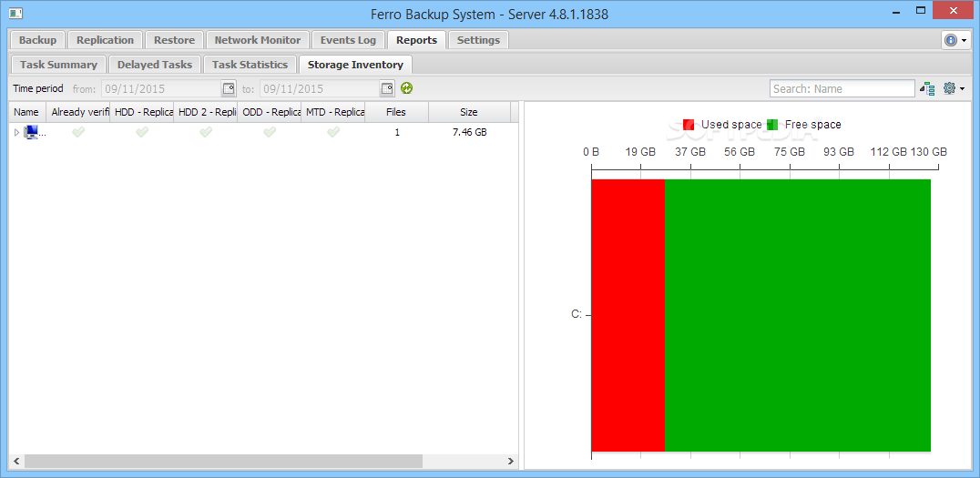Click the MTD - Replication checkmark
This screenshot has height=478, width=980.
tap(333, 132)
